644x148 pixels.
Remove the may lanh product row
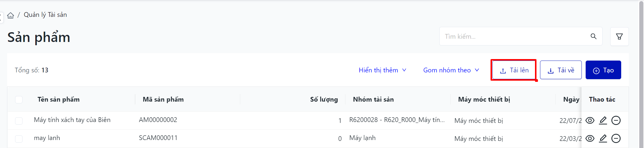click(616, 139)
